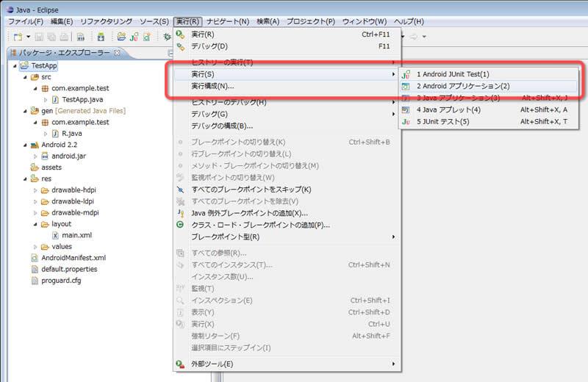Expand the ヒストリーのデバッグ(H) submenu
This screenshot has height=382, width=588.
[x=287, y=102]
